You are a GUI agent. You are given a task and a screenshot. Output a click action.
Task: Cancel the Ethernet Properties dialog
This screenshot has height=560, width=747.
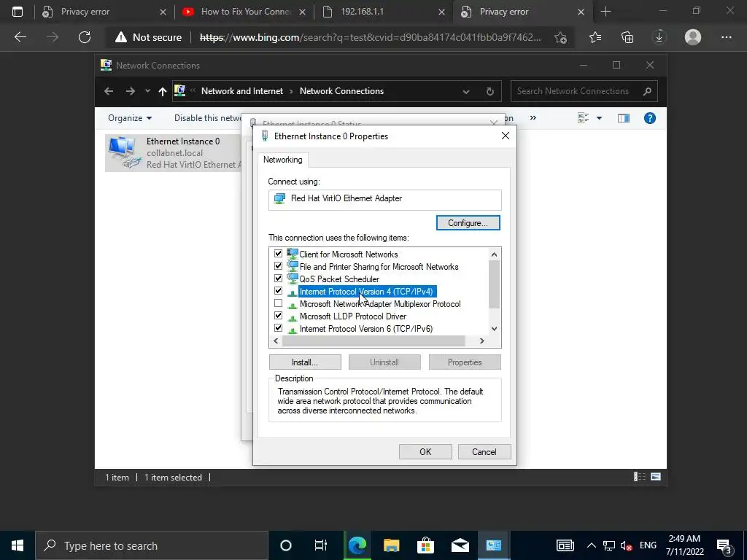pyautogui.click(x=484, y=452)
